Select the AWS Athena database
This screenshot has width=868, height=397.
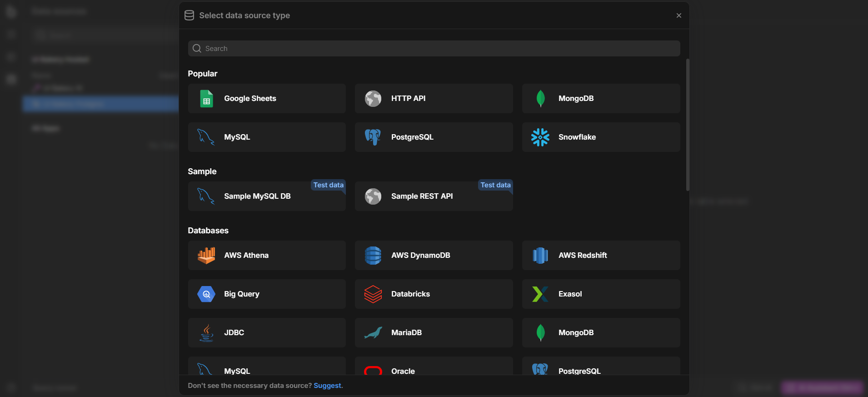click(267, 255)
